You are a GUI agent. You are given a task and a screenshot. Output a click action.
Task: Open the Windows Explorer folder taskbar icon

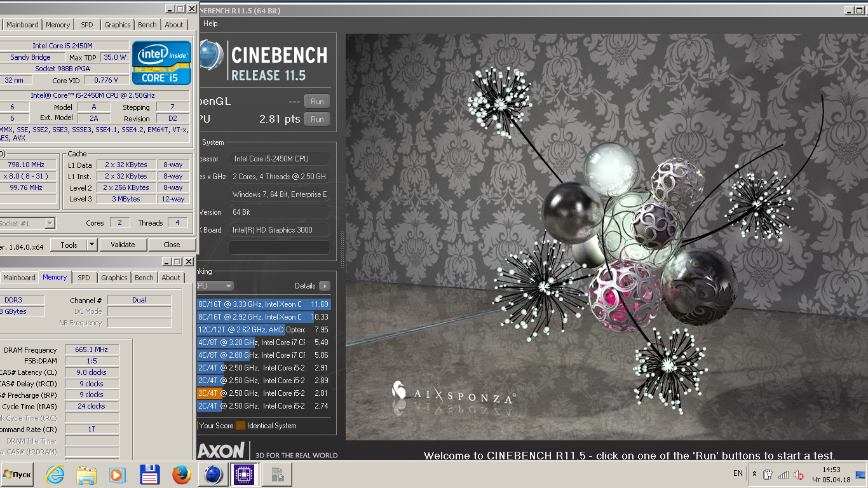click(x=86, y=475)
